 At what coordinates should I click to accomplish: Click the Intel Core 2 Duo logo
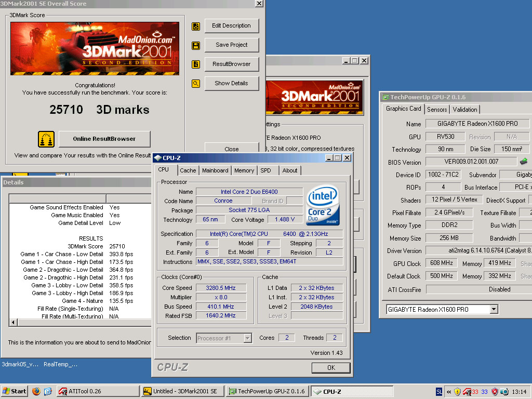tap(323, 205)
